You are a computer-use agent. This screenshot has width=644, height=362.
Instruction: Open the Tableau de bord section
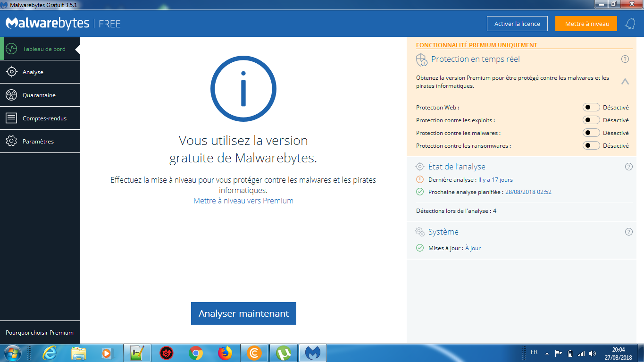point(40,49)
